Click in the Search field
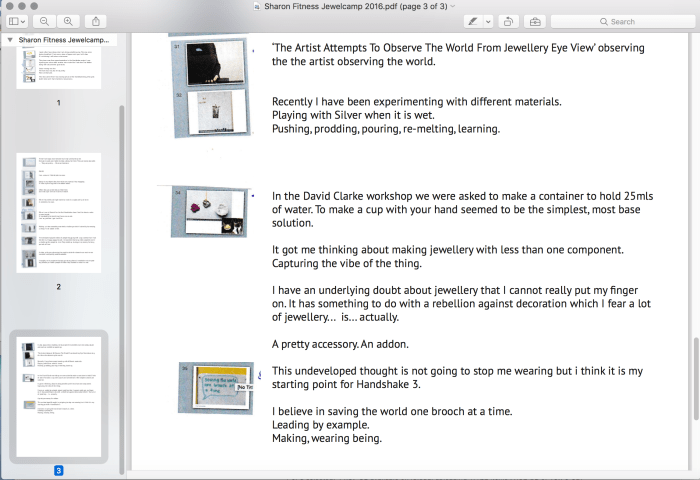This screenshot has width=700, height=480. (x=620, y=21)
